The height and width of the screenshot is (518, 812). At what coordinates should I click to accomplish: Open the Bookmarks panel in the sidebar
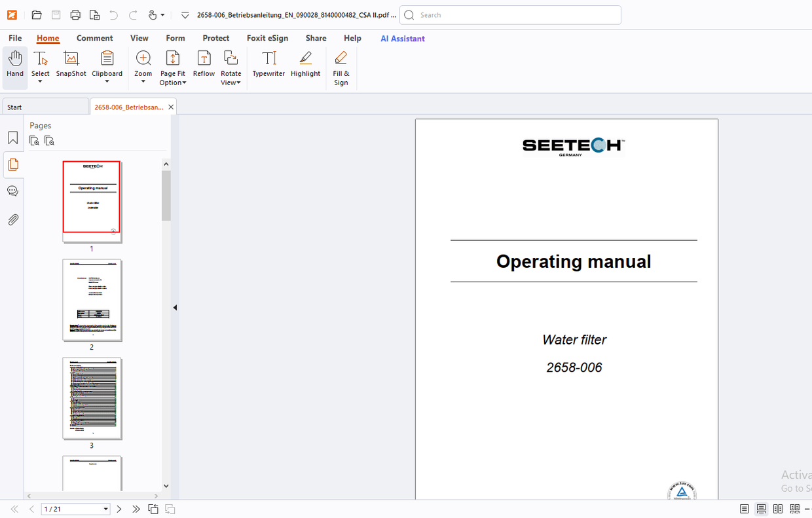pos(13,138)
